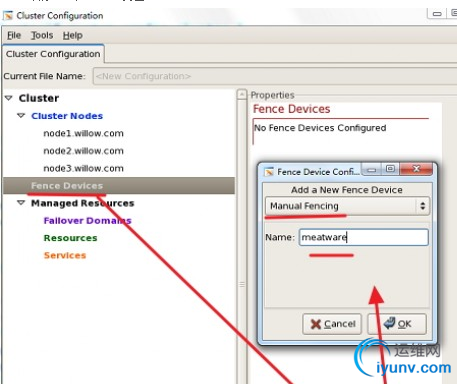Select the Cluster root item

click(x=39, y=98)
